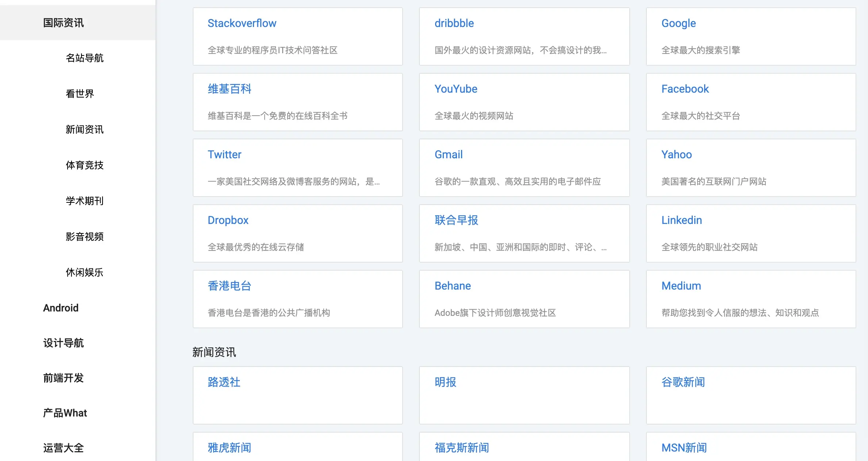Click description 全球专业的程序员IT技术问答社区
This screenshot has width=868, height=461.
point(273,50)
